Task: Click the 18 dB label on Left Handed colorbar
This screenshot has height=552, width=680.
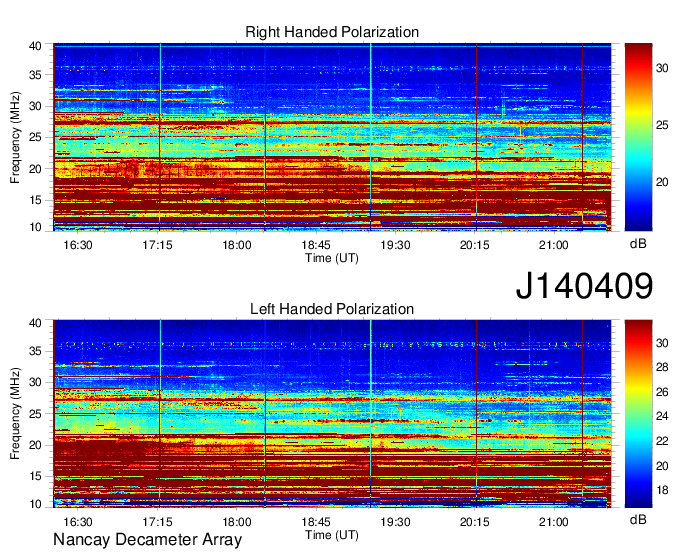Action: click(662, 490)
